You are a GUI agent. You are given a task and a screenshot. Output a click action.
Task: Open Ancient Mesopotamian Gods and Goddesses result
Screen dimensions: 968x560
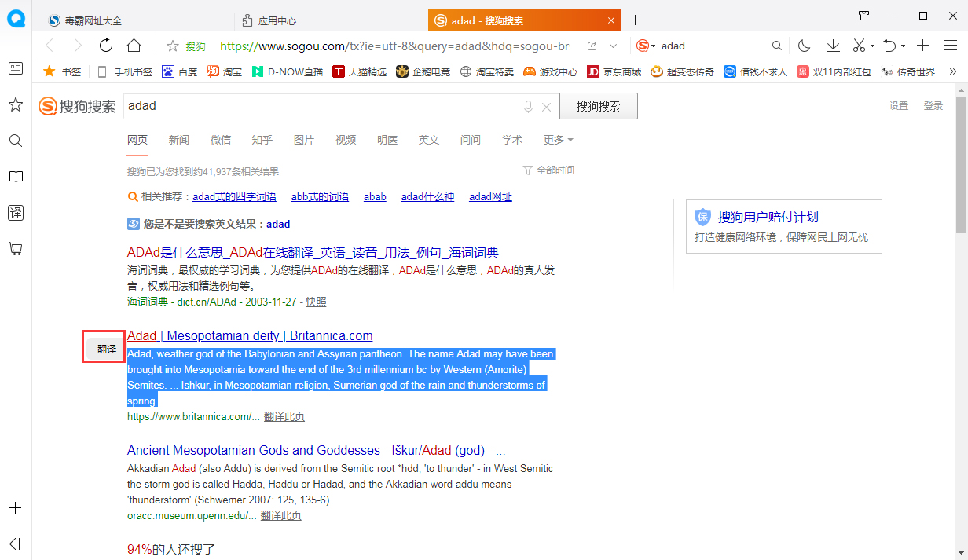click(316, 451)
